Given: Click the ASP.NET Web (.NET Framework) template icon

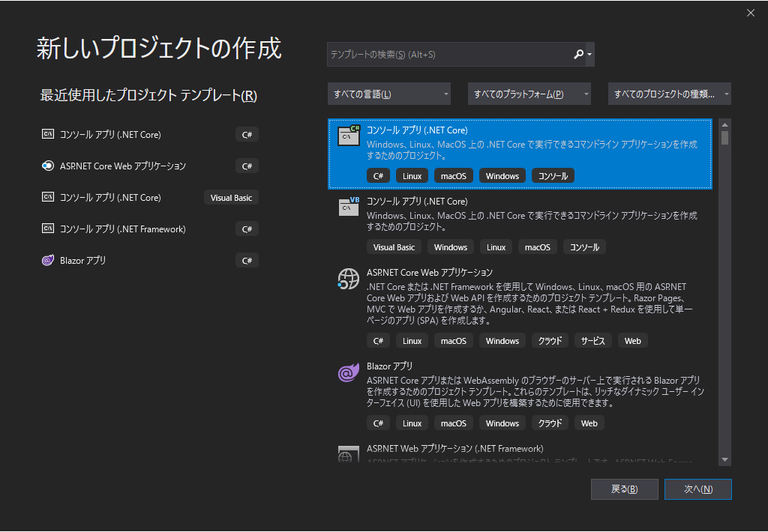Looking at the screenshot, I should (x=348, y=454).
